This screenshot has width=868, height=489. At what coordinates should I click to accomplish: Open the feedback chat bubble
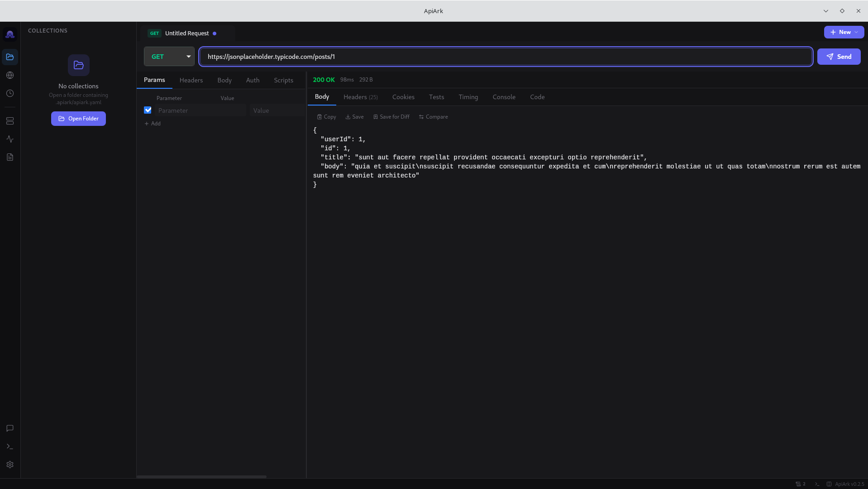(x=10, y=428)
